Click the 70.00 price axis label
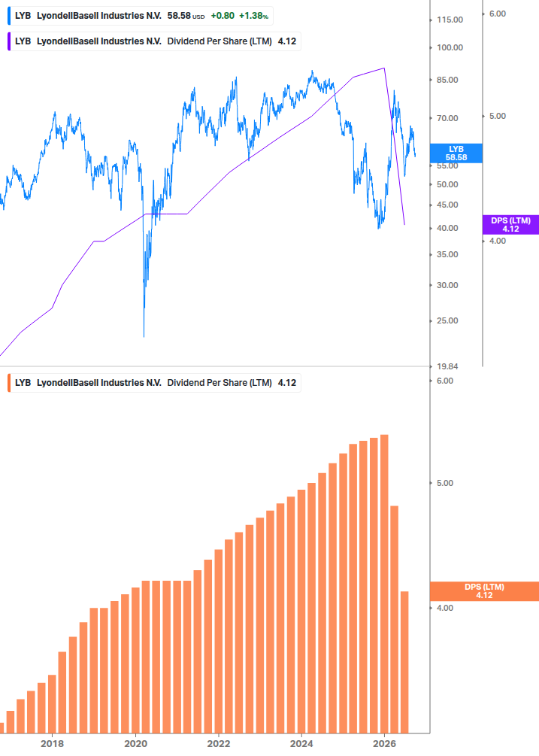 447,118
